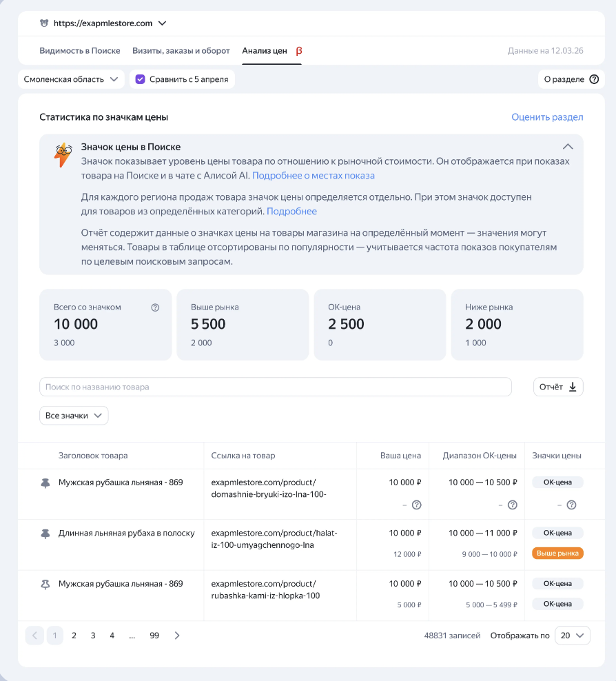Open the 'Смоленская область' region dropdown

(71, 79)
